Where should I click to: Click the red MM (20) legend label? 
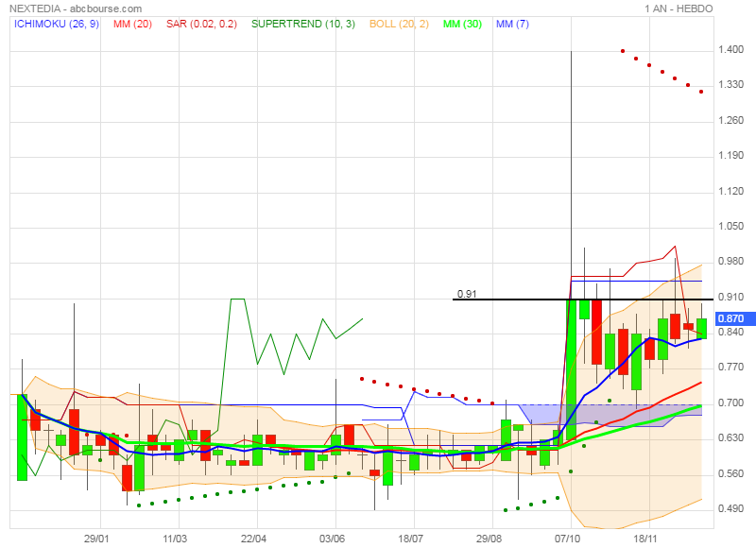(132, 24)
